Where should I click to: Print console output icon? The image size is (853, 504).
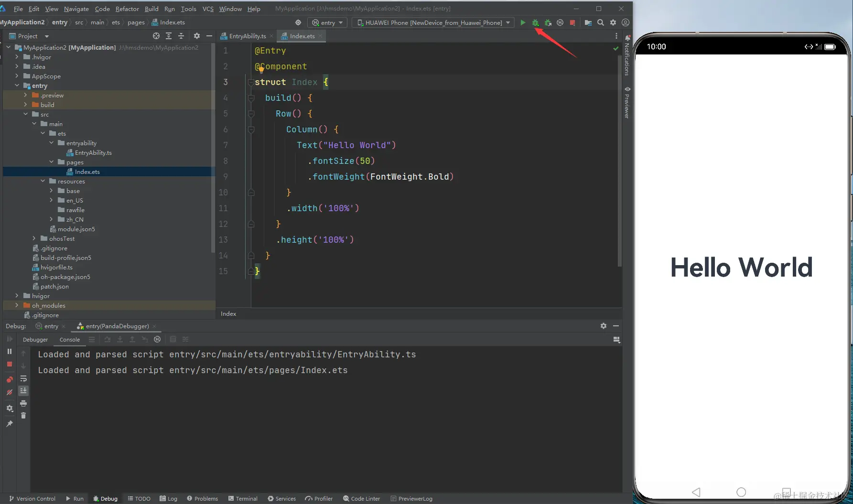click(23, 404)
